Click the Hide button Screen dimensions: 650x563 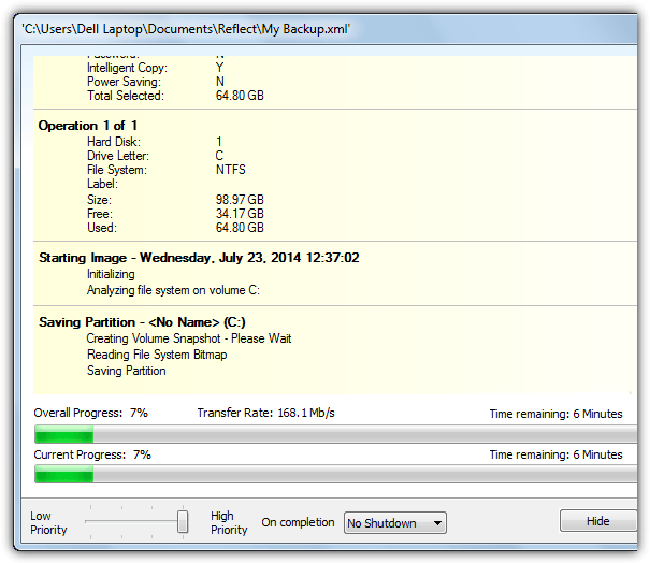[x=598, y=521]
